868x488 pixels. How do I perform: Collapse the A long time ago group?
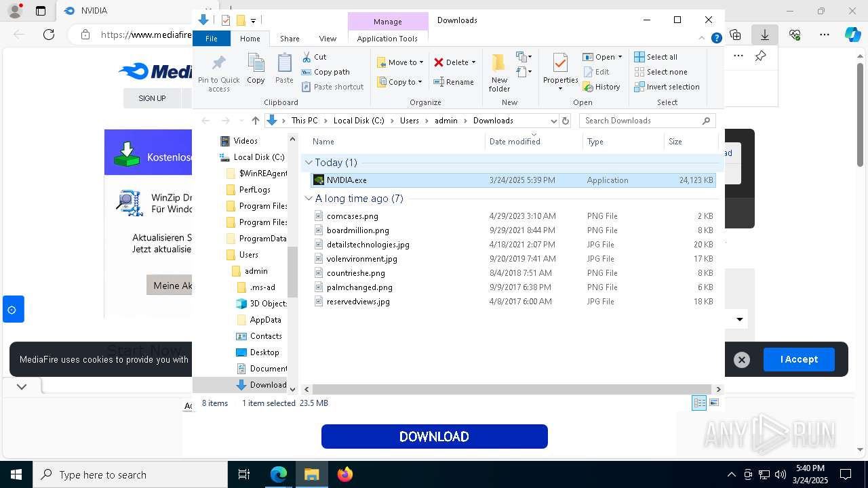point(309,199)
